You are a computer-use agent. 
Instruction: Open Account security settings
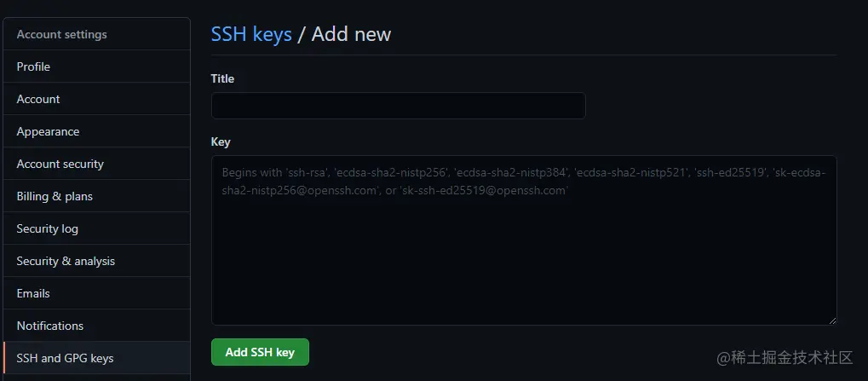[x=60, y=164]
